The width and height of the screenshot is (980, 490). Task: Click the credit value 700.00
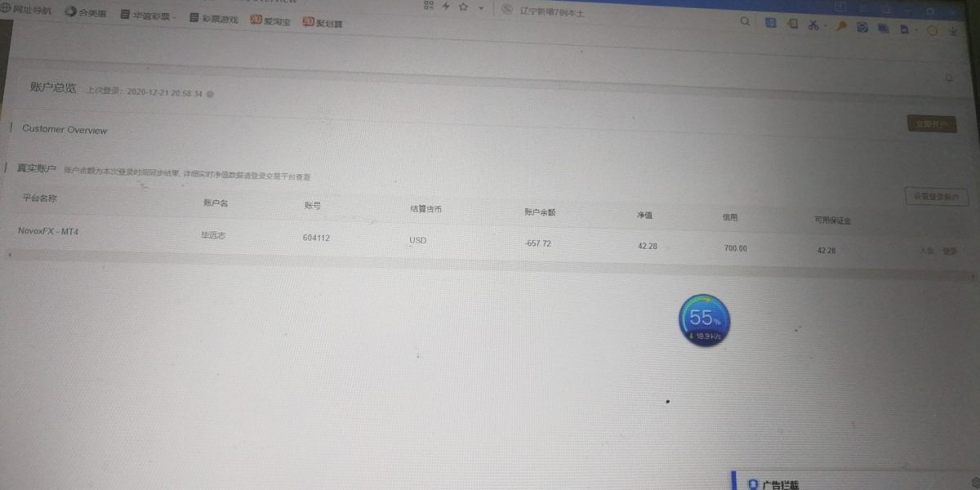coord(735,248)
